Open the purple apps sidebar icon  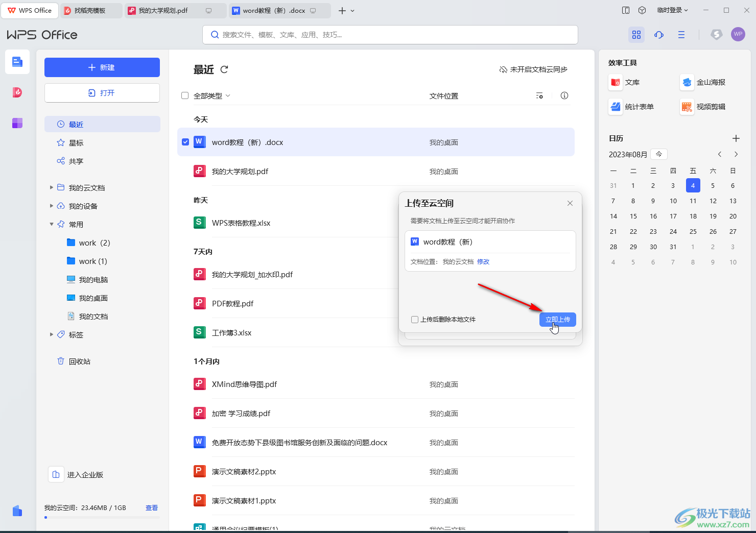(x=17, y=123)
